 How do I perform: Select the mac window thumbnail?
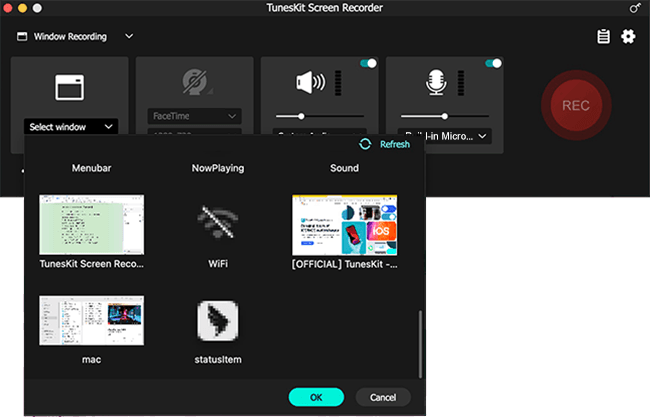click(92, 320)
